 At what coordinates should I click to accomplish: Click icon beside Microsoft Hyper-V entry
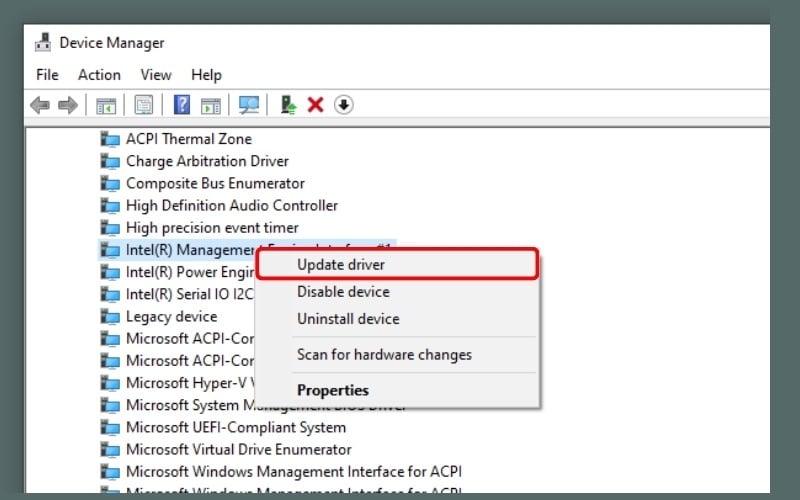pyautogui.click(x=110, y=383)
